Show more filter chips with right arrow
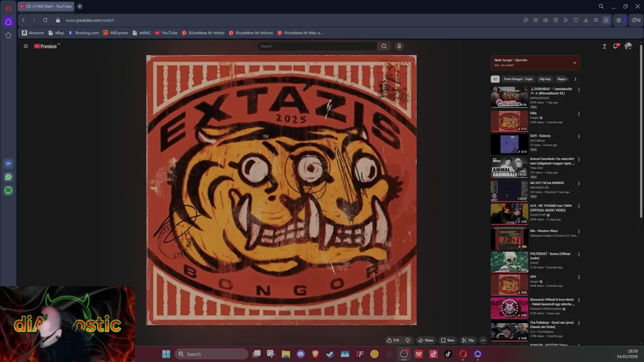The width and height of the screenshot is (644, 362). click(575, 79)
